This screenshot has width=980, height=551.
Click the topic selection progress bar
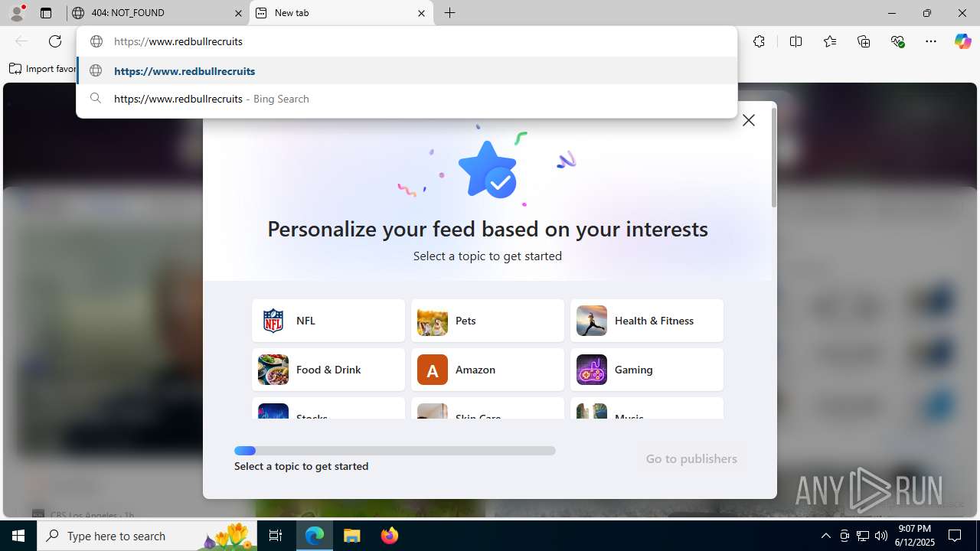(395, 451)
